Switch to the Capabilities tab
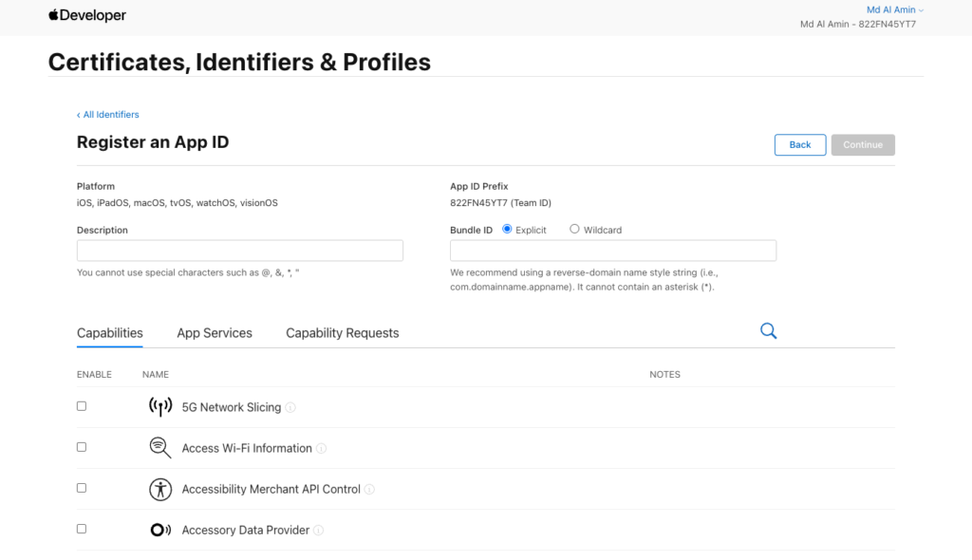This screenshot has width=972, height=560. click(x=110, y=333)
